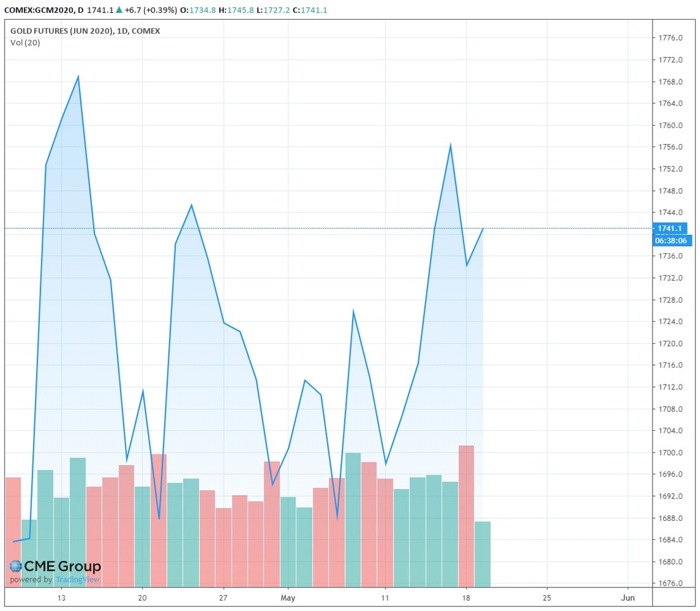Click the 1676.0 price axis label
Viewport: 700px width, 611px height.
(670, 583)
